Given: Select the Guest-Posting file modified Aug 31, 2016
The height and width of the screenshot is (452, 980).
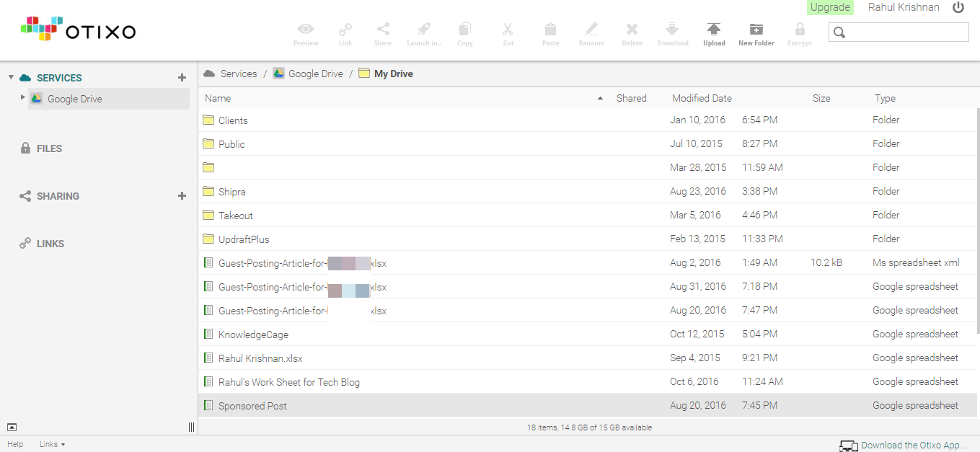Looking at the screenshot, I should coord(587,286).
